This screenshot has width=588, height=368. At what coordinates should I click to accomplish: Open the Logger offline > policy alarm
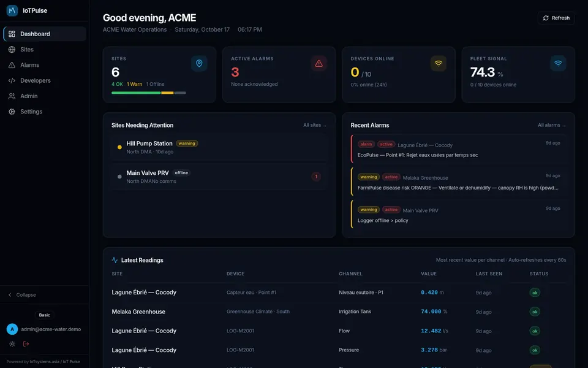click(458, 215)
